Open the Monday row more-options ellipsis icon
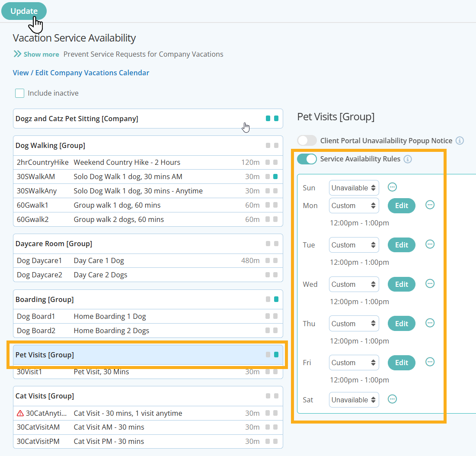This screenshot has width=476, height=456. coord(430,205)
